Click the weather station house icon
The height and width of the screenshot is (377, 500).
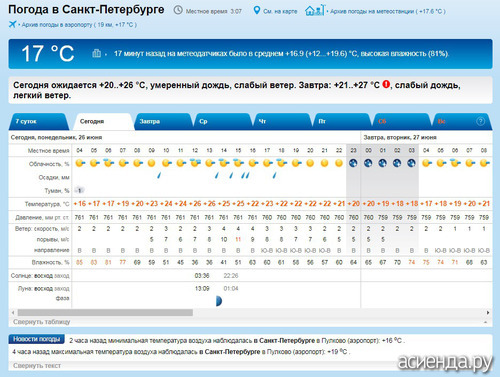coord(314,10)
